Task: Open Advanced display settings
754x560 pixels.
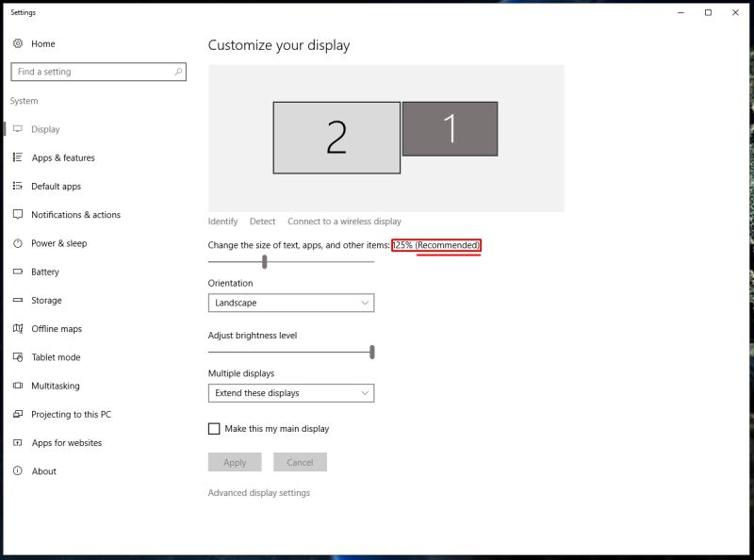Action: [260, 492]
